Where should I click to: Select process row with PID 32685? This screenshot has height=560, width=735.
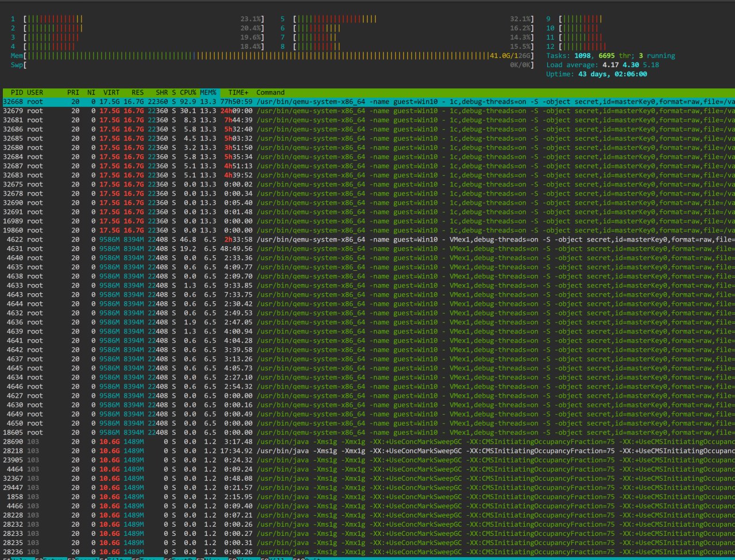tap(367, 138)
